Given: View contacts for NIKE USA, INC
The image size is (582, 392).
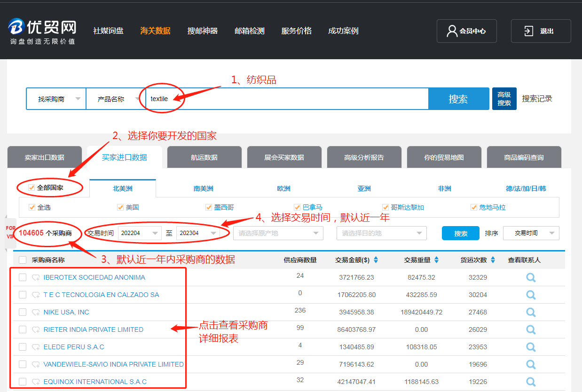Looking at the screenshot, I should [x=531, y=312].
